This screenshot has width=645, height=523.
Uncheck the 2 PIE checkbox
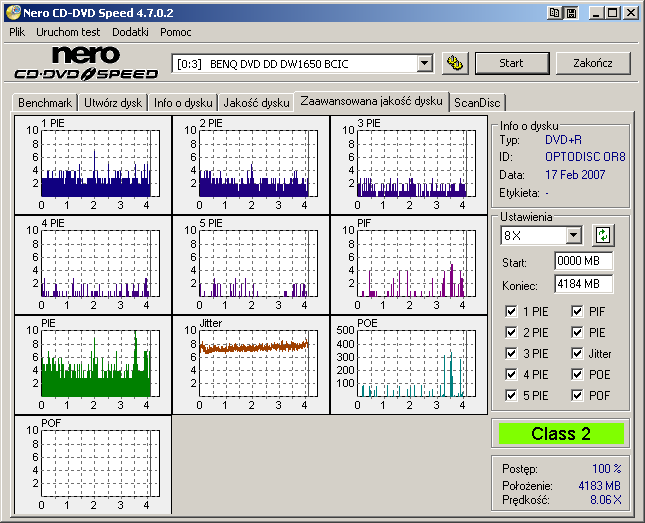click(511, 332)
